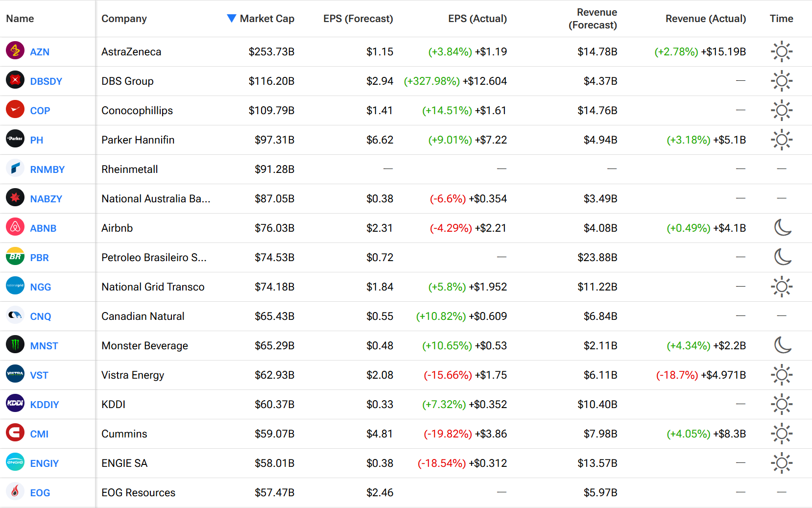Screen dimensions: 812x508
Task: Click the Cummins logo icon
Action: (x=15, y=433)
